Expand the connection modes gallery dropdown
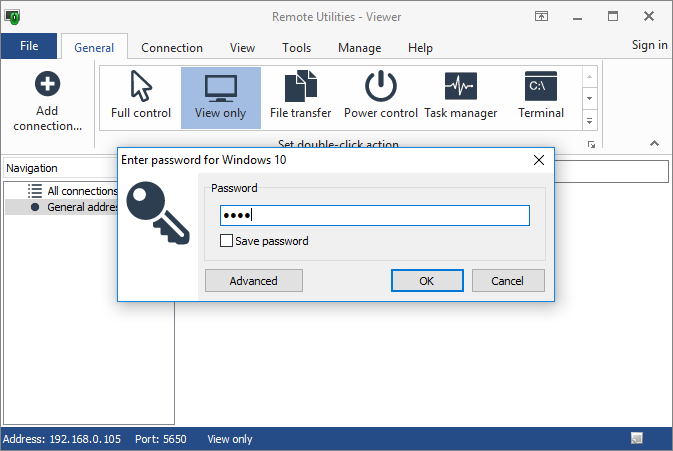This screenshot has width=673, height=451. (589, 121)
